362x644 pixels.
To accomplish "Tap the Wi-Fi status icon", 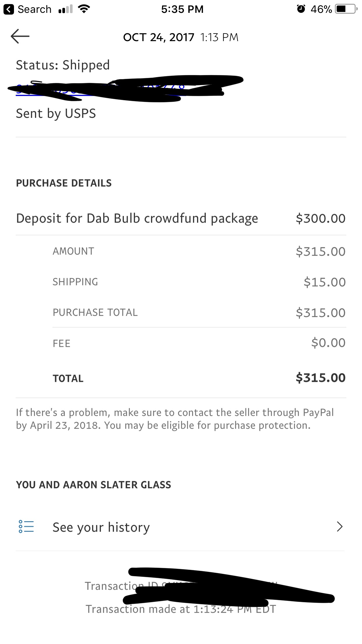I will tap(84, 9).
